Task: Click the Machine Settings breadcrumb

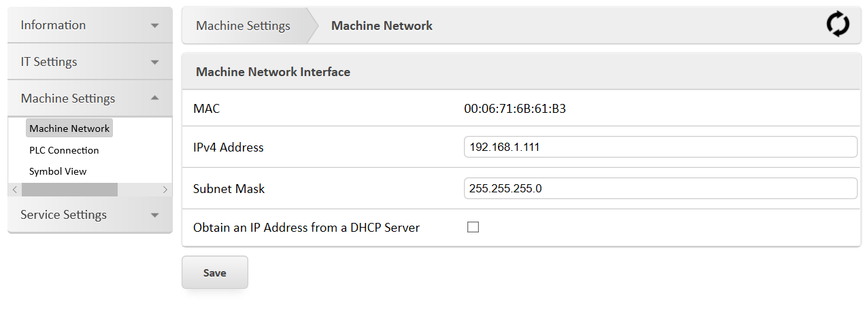Action: pos(243,26)
